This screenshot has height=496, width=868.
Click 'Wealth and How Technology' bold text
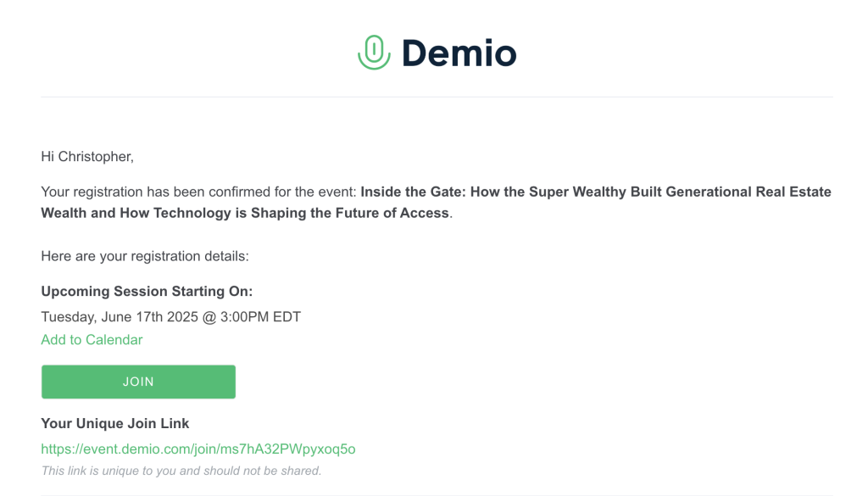136,213
